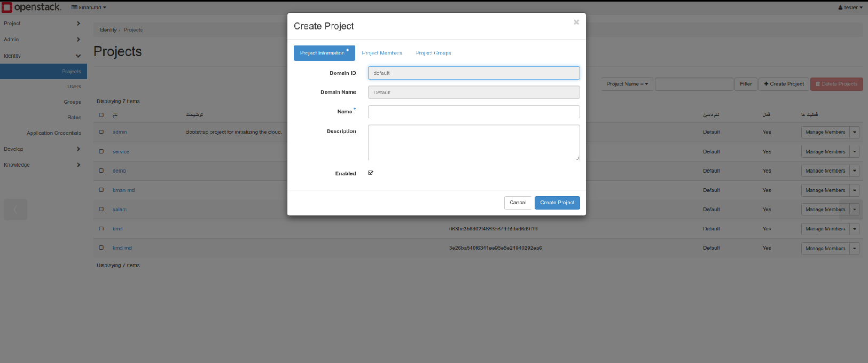Screen dimensions: 868x363
Task: Toggle the Enabled checkbox
Action: (x=371, y=173)
